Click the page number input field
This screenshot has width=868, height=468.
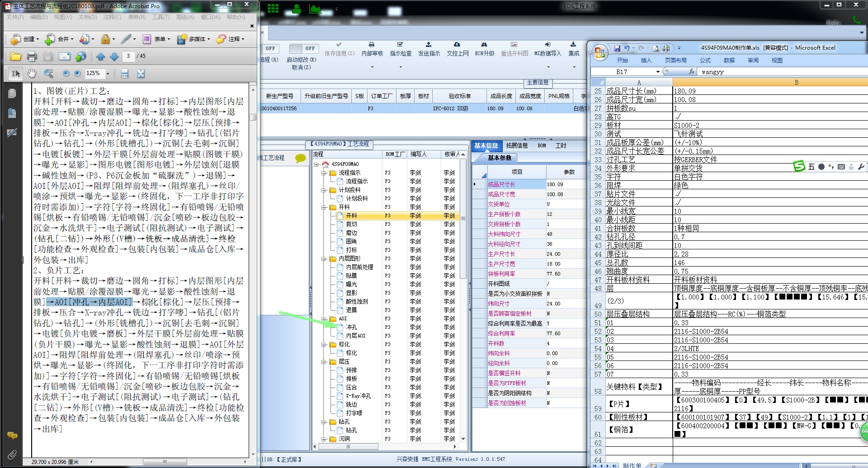[128, 56]
